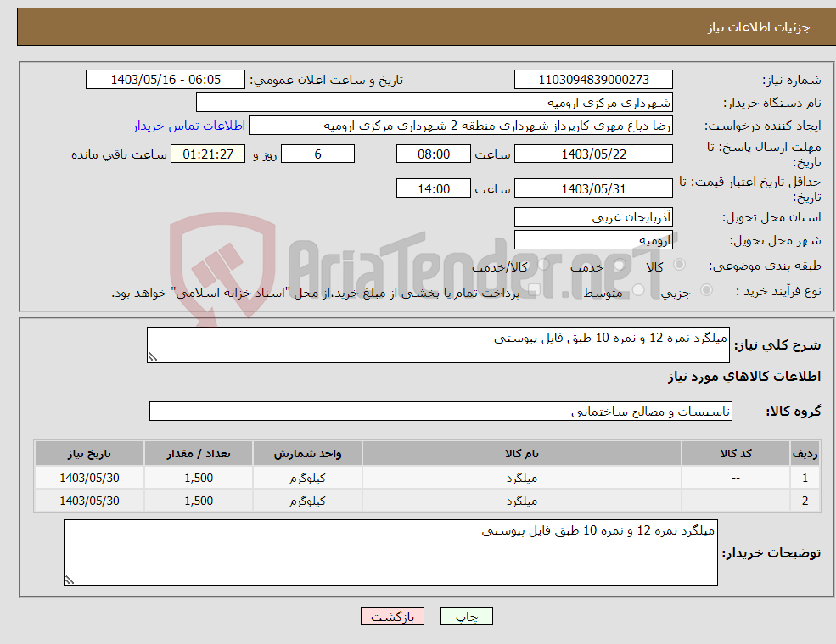Click the announcement date field 1403/05/16 - 06:05
This screenshot has width=836, height=644.
tap(166, 80)
